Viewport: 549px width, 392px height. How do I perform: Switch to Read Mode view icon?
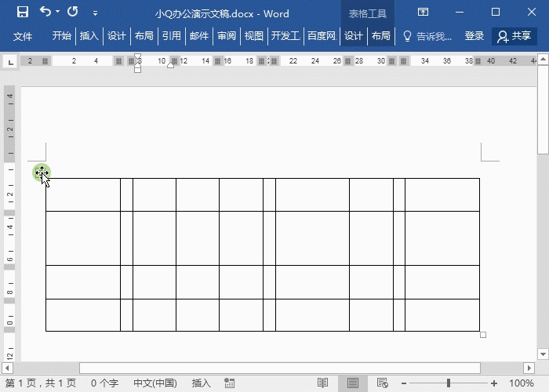point(322,383)
